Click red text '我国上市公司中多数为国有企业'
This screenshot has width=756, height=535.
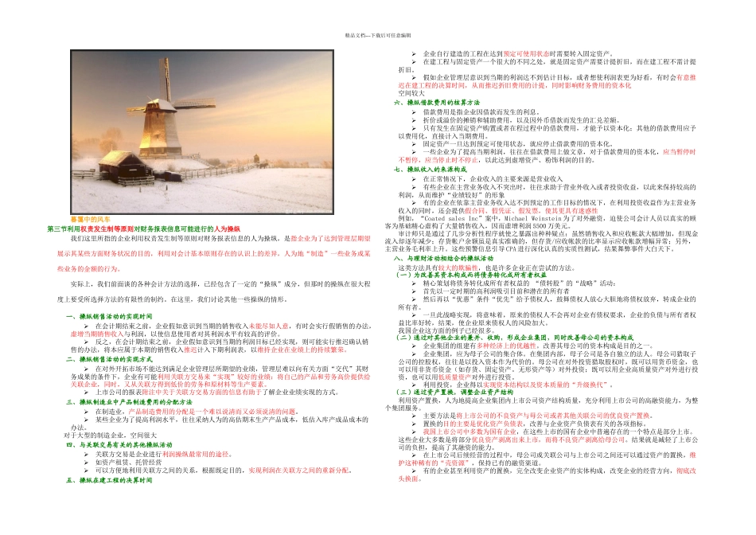point(470,432)
